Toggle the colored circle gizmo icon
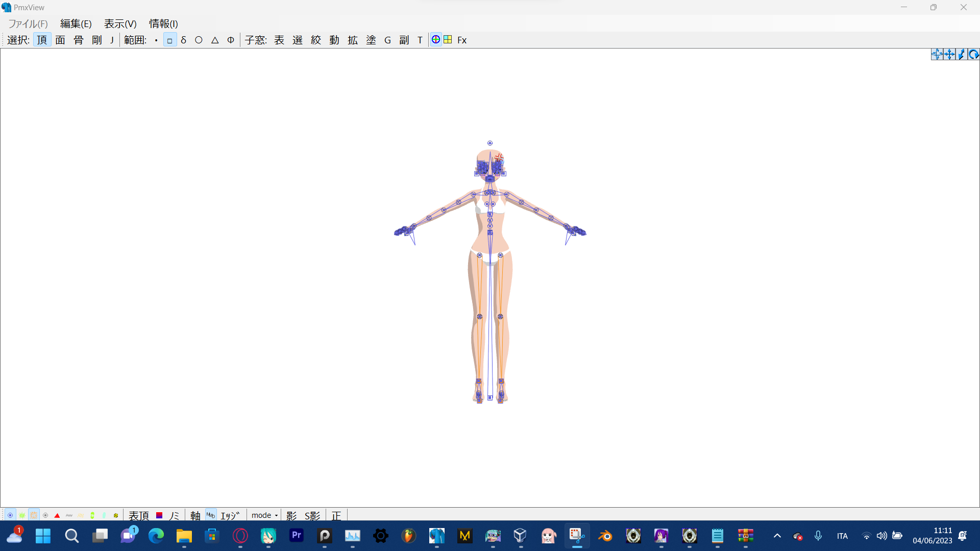Viewport: 980px width, 551px height. 436,39
